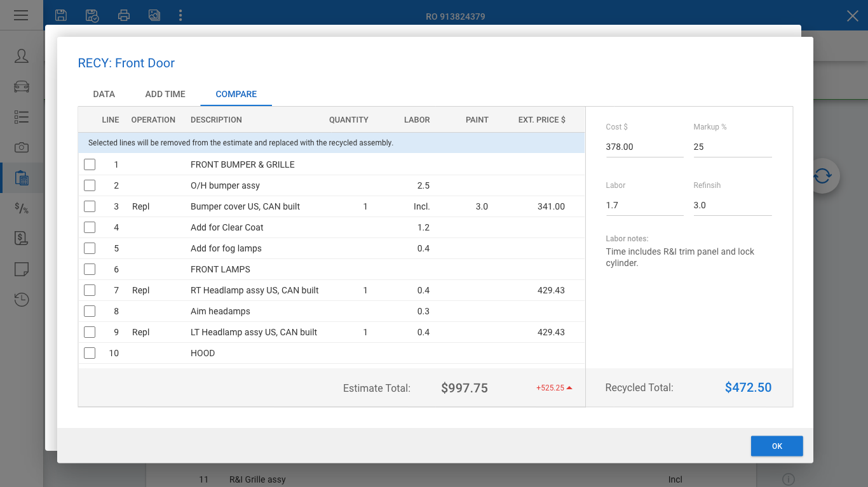Click the print icon in top toolbar

pos(124,15)
